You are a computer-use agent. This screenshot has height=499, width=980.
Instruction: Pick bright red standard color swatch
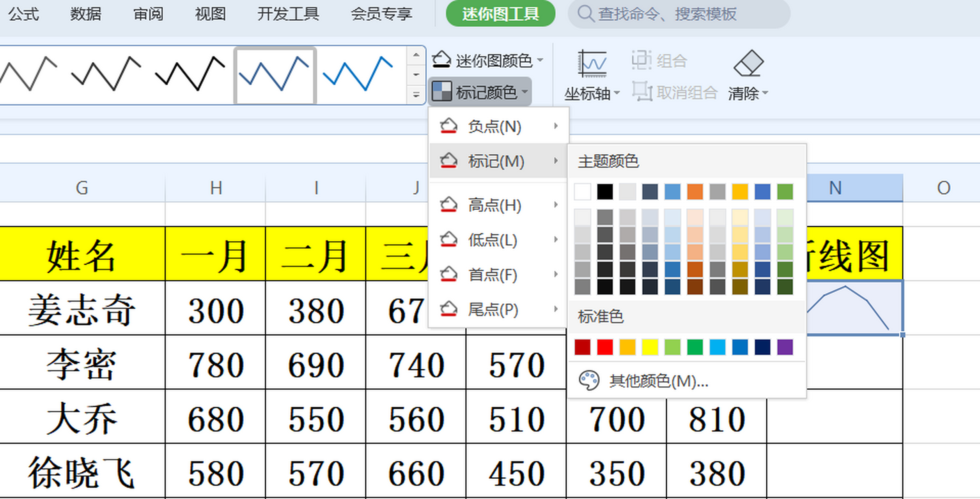pyautogui.click(x=605, y=347)
